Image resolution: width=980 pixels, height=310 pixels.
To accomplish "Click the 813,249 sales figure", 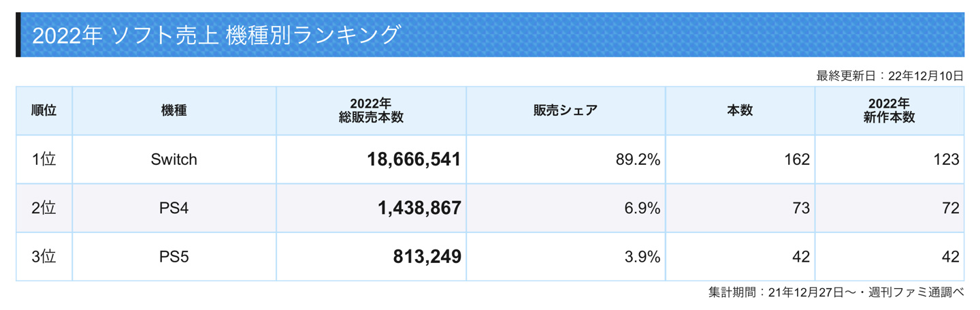I will pos(427,257).
